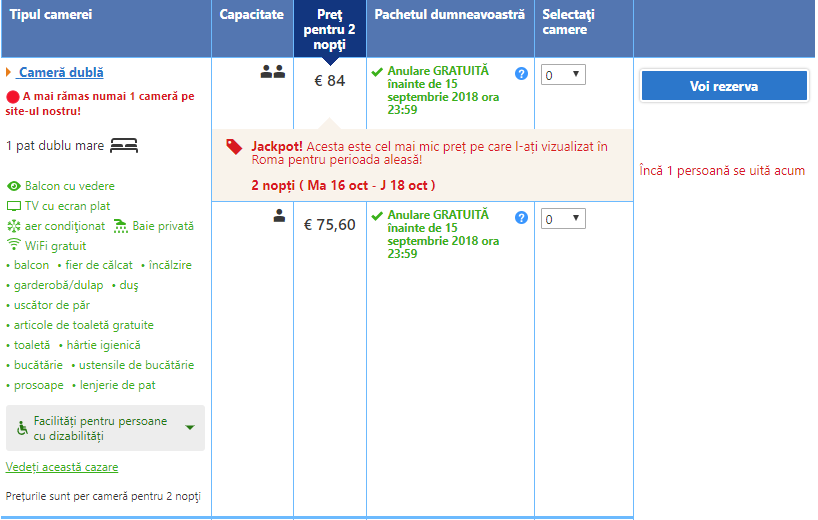Click help icon beside first free cancellation
This screenshot has width=818, height=520.
pos(521,74)
